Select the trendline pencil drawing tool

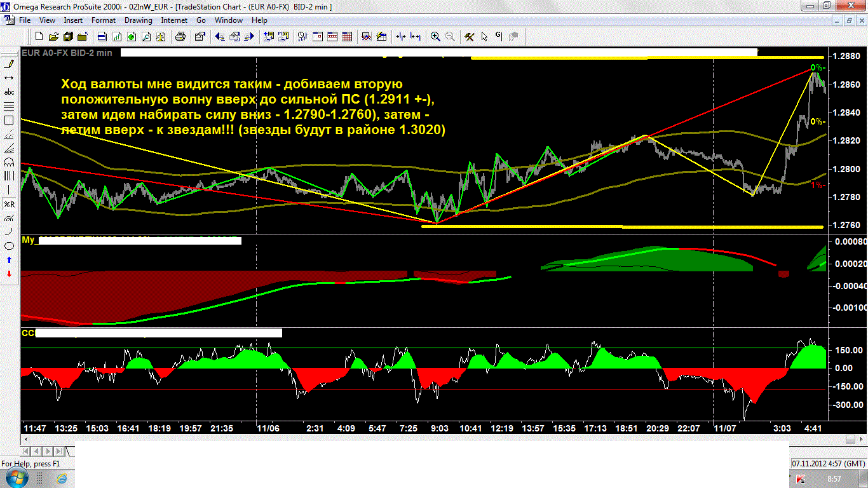point(10,64)
